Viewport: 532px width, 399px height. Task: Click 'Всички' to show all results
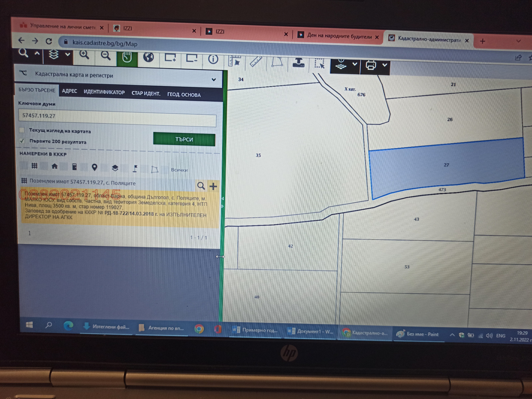[179, 170]
